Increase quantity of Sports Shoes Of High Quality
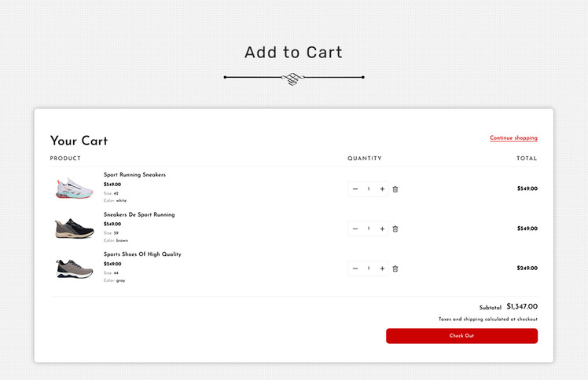588x380 pixels. (382, 269)
